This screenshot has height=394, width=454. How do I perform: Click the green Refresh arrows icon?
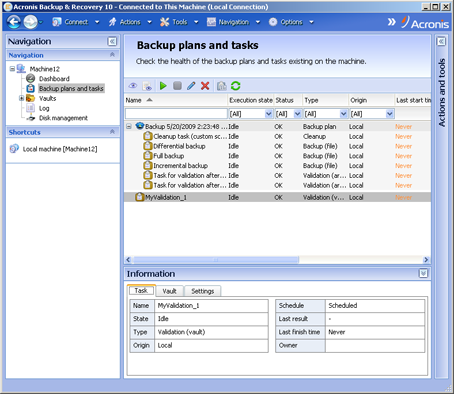(236, 86)
